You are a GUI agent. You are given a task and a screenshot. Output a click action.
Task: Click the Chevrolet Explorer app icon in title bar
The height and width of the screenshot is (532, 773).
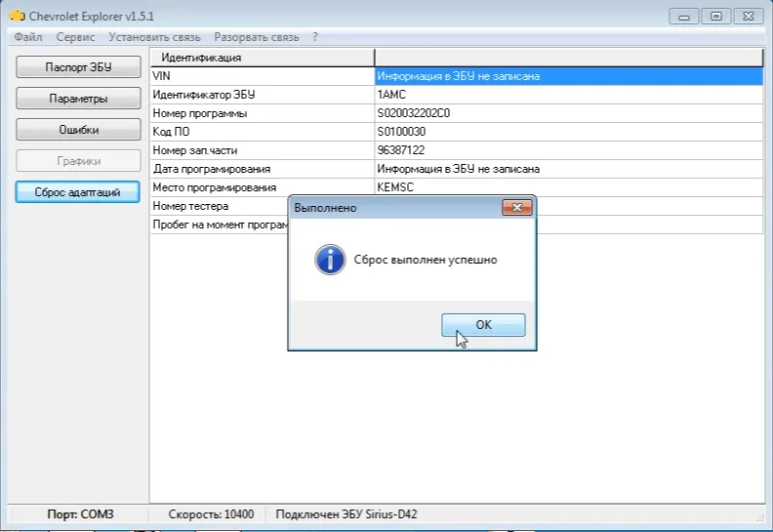point(18,16)
